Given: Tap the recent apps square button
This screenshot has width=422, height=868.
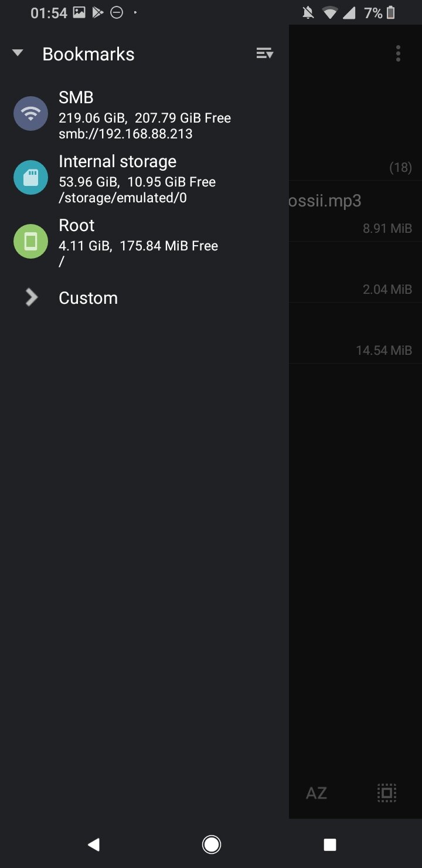Looking at the screenshot, I should point(330,844).
